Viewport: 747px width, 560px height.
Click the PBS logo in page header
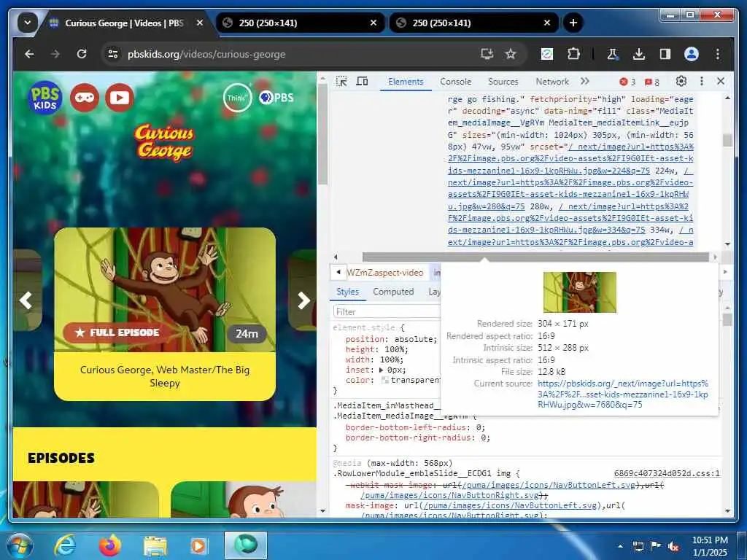click(276, 98)
